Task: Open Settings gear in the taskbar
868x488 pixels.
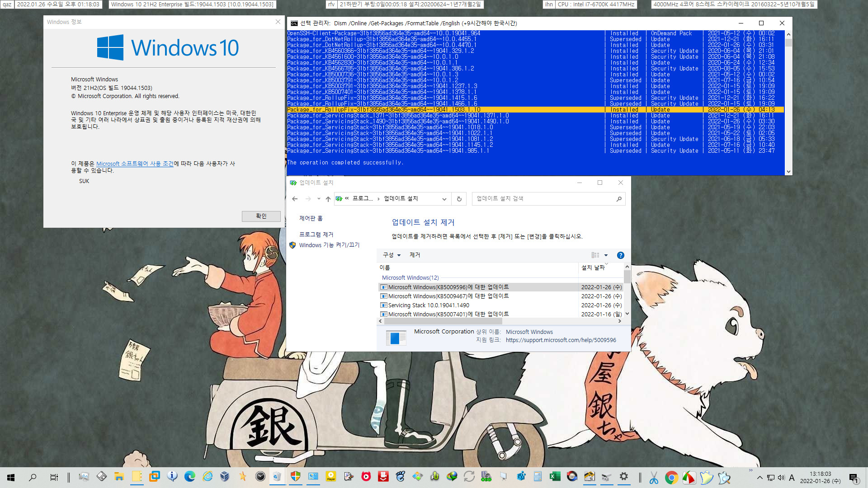Action: click(624, 477)
